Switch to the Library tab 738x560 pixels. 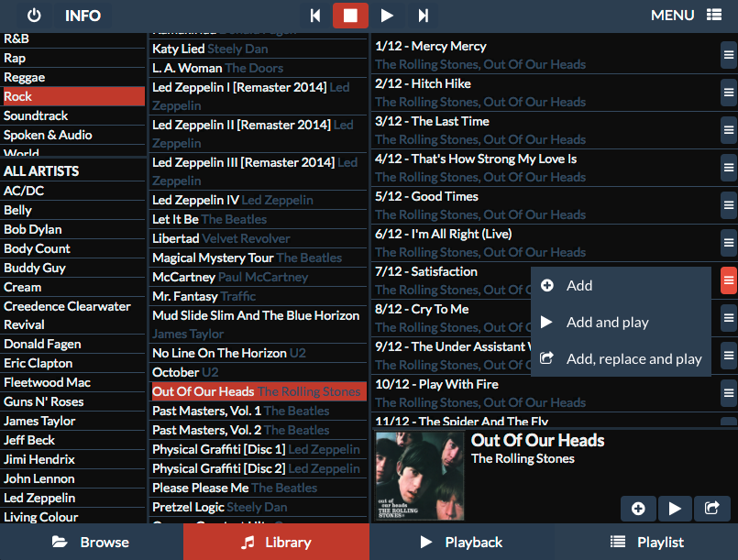point(276,542)
